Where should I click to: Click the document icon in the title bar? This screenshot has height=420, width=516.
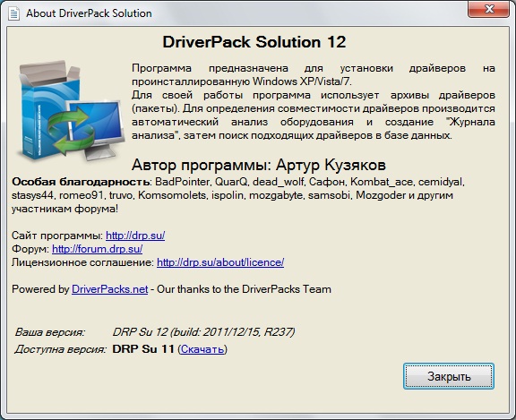click(13, 13)
